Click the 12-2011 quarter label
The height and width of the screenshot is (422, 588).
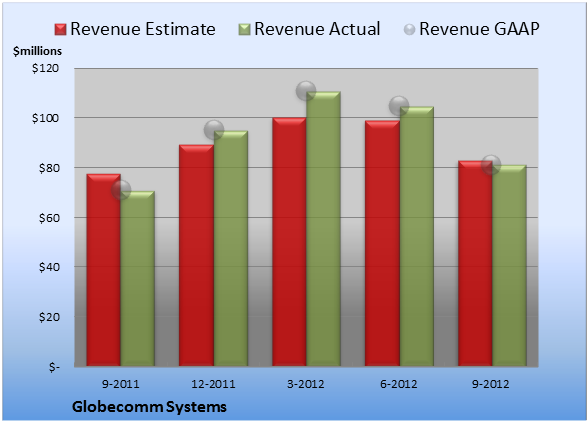(213, 384)
